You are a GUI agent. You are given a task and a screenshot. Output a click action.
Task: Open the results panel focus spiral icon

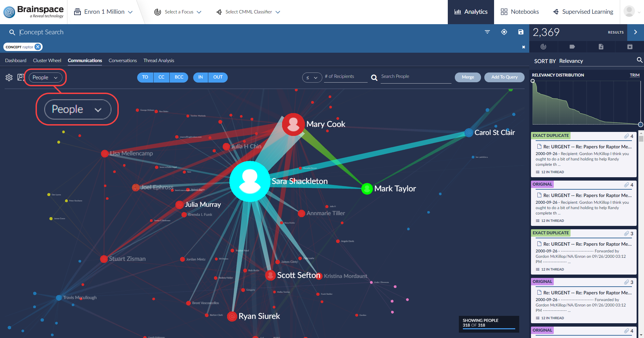543,47
